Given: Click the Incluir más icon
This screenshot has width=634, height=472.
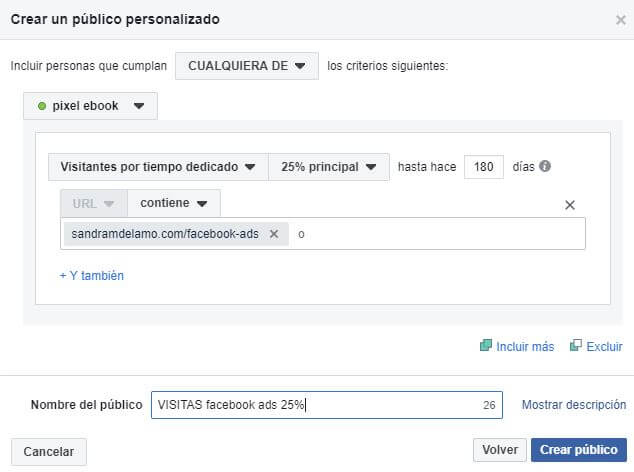Looking at the screenshot, I should pos(486,346).
